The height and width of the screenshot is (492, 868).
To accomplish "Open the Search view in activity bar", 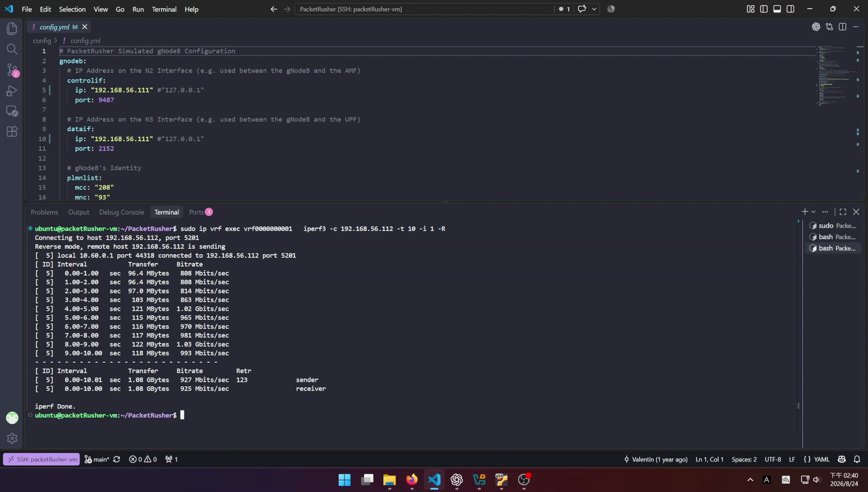I will point(12,49).
